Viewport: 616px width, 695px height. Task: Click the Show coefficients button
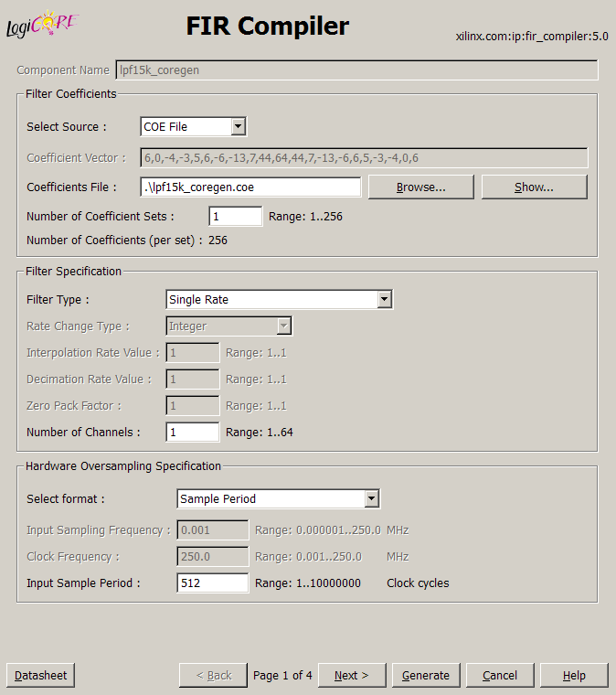534,187
